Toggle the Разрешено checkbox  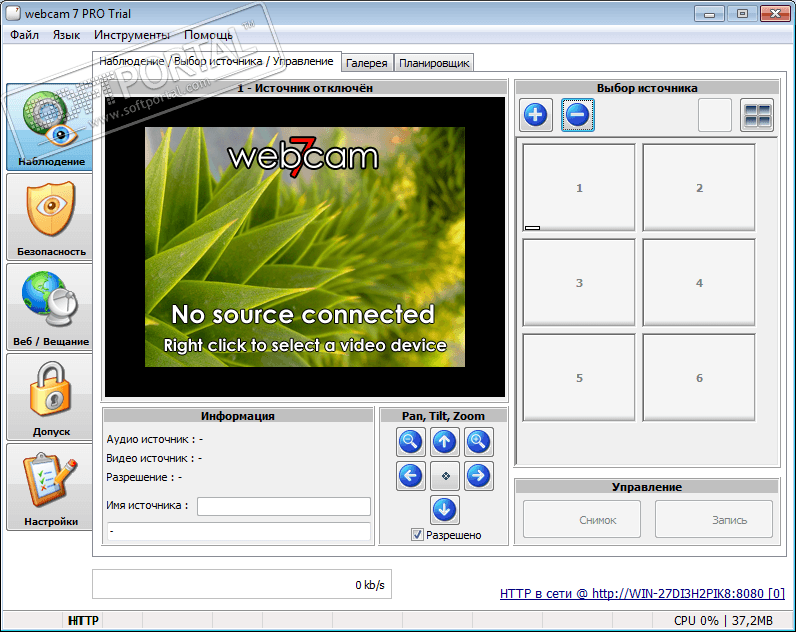[x=417, y=535]
